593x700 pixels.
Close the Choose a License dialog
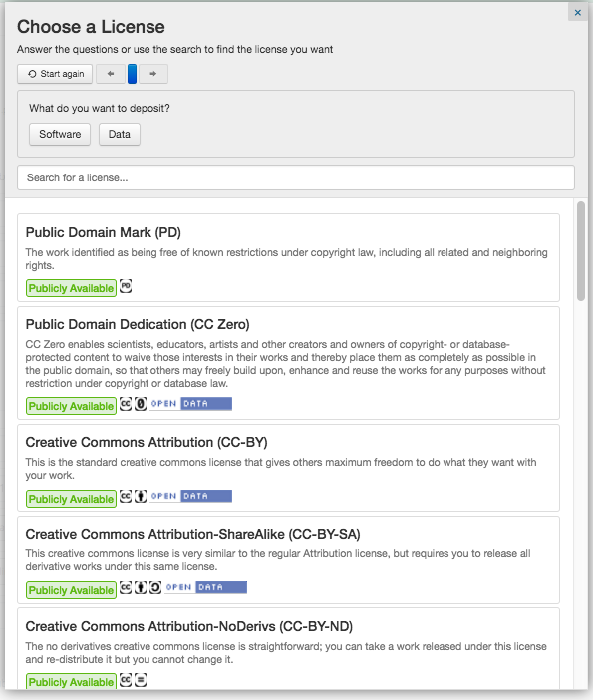[578, 13]
